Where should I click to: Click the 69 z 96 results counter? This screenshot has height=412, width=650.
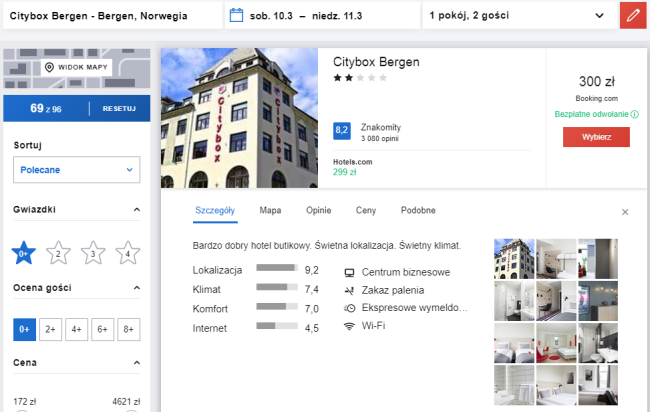(x=46, y=109)
